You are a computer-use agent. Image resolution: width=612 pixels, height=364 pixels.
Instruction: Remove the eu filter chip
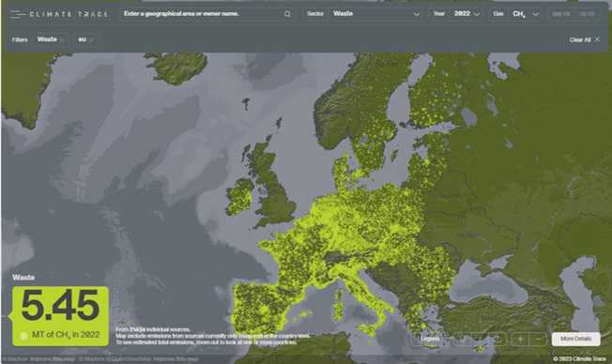point(91,40)
